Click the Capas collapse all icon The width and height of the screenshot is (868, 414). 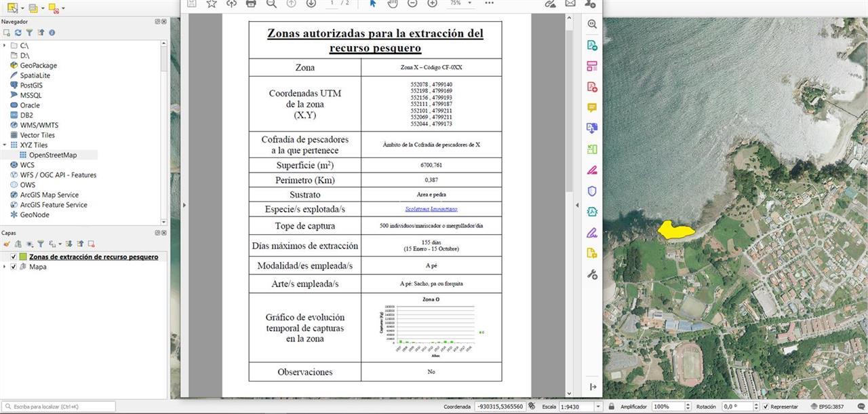pyautogui.click(x=80, y=244)
